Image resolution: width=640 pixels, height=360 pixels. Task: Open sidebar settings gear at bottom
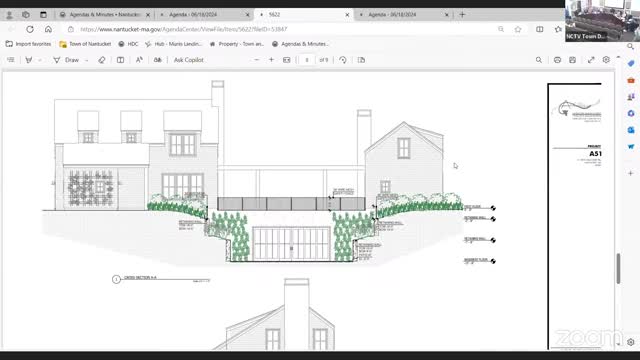pos(631,342)
